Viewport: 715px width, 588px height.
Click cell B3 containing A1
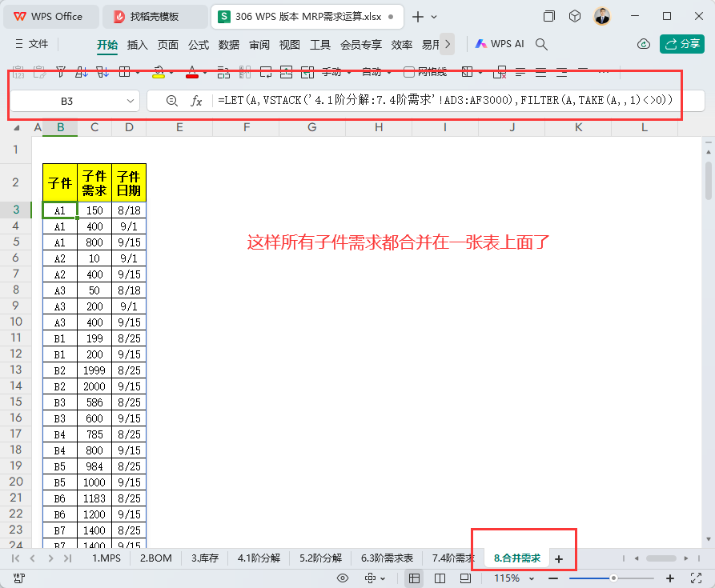[60, 210]
